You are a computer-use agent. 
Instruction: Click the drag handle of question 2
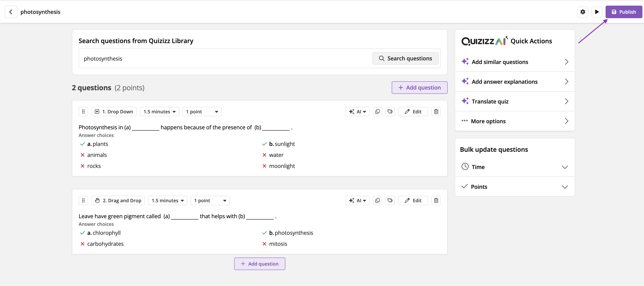click(x=83, y=200)
